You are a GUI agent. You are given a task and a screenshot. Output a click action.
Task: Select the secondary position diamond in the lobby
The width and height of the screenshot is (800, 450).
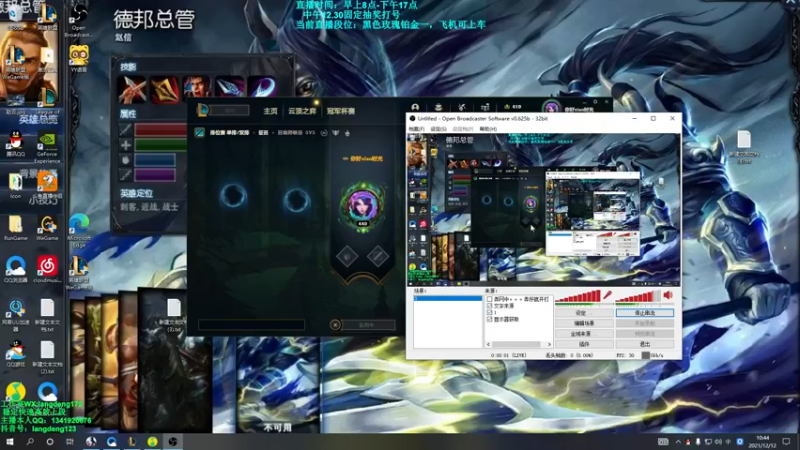[378, 256]
